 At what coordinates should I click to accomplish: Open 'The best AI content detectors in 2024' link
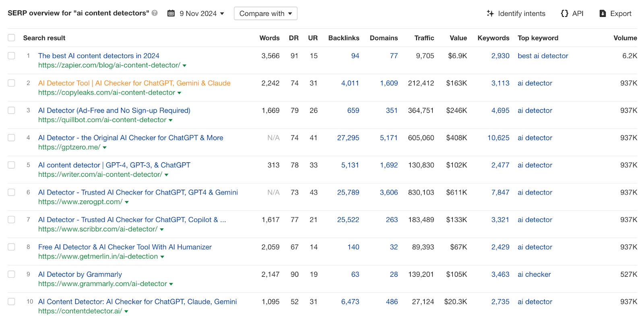pos(99,56)
